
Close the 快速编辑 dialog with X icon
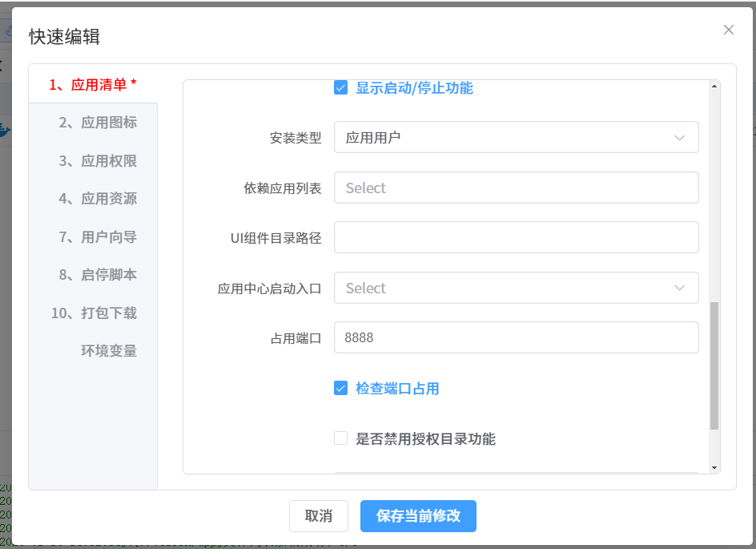pos(728,30)
